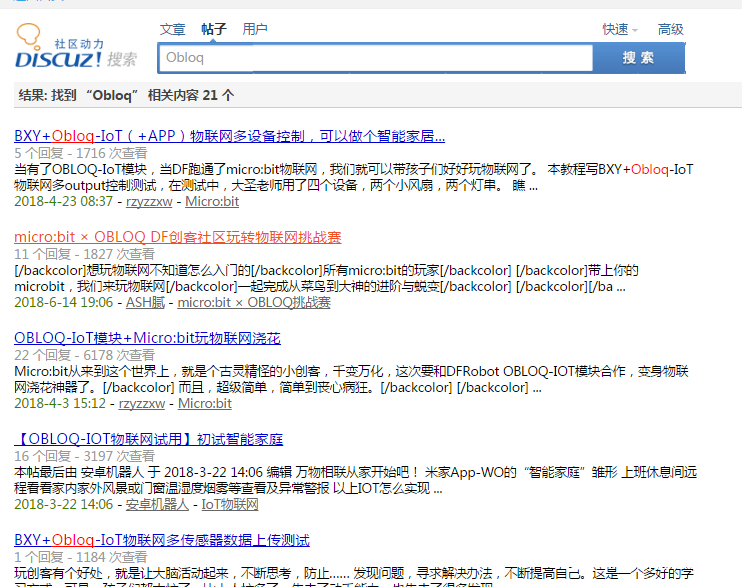Open BXY+Obloq-IoT (+APP) 物联网多设备控制 result
Viewport: 742px width, 587px height.
(230, 136)
